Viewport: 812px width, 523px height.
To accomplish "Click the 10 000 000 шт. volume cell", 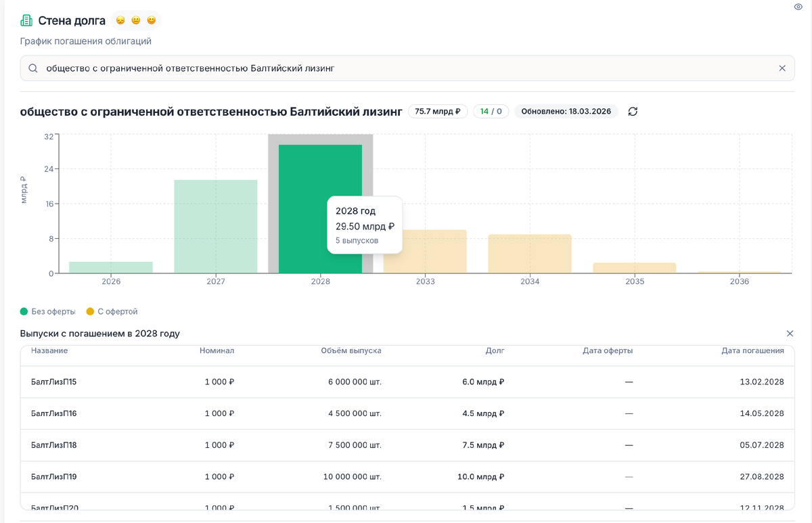I will 353,476.
